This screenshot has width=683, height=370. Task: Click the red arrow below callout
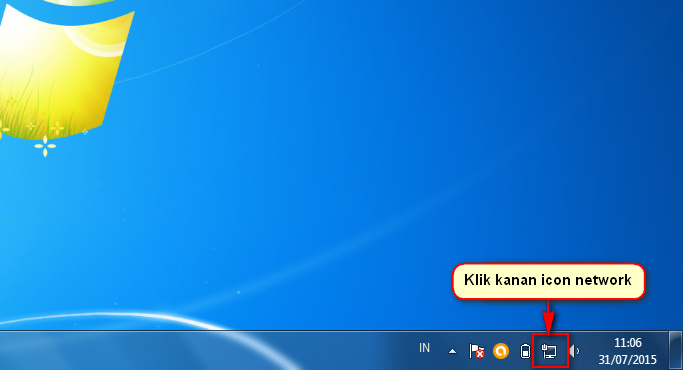549,317
